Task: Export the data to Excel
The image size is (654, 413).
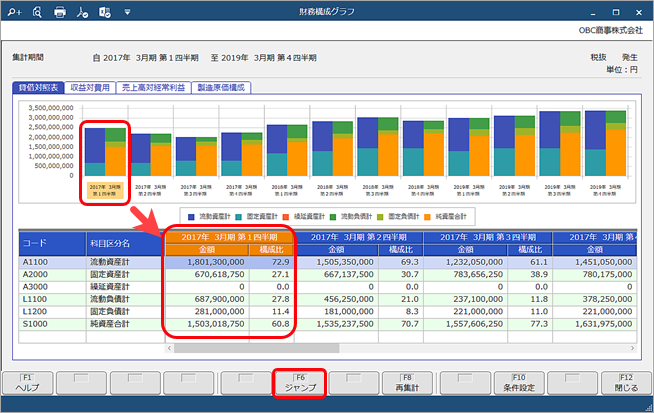Action: tap(105, 12)
